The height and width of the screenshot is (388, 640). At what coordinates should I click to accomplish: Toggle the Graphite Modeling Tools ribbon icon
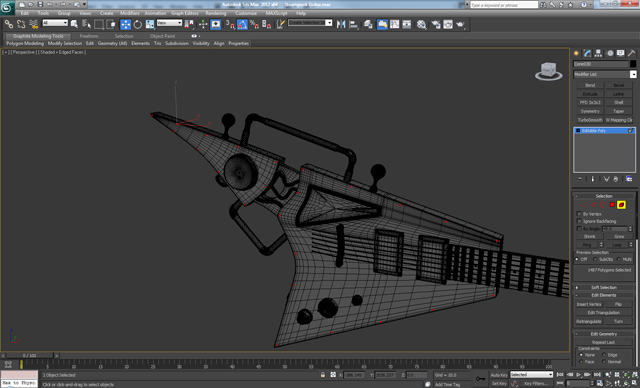(382, 24)
